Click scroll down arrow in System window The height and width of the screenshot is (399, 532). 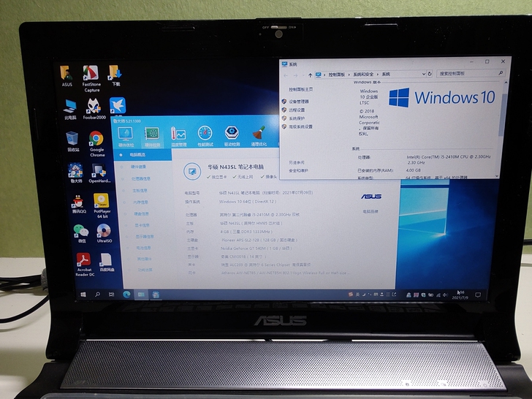497,175
